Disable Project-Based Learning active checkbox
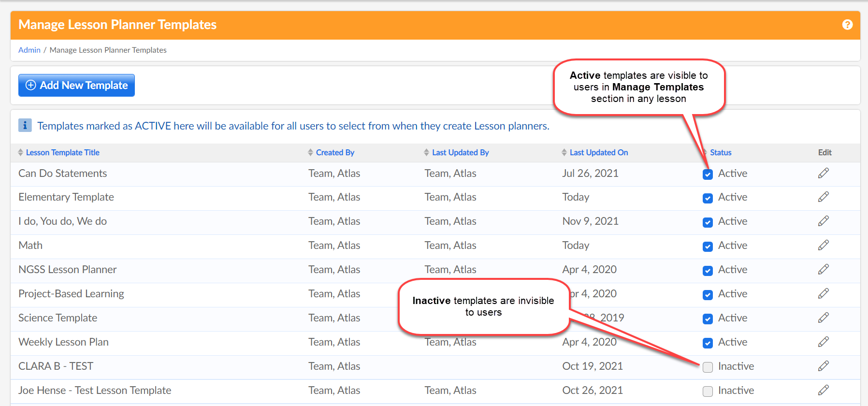This screenshot has width=868, height=406. point(708,295)
